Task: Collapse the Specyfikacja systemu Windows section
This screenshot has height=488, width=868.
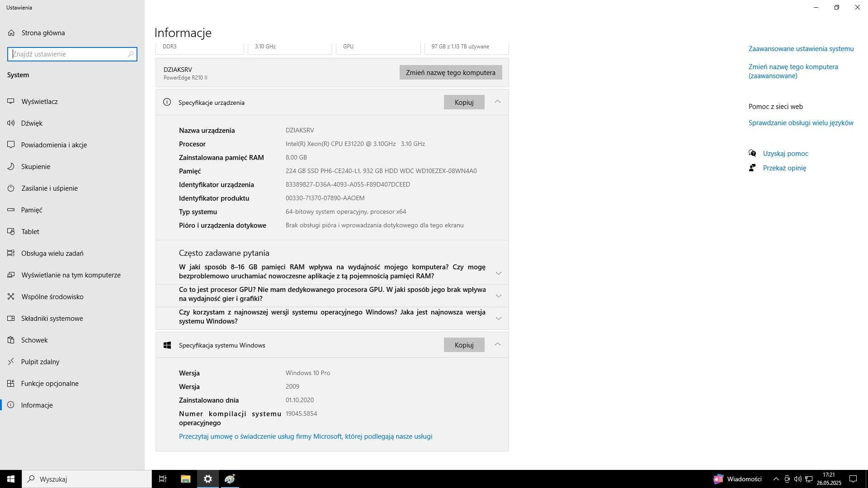Action: point(498,344)
